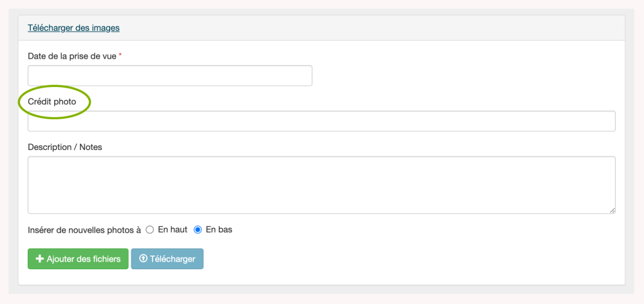Click inside the Description / Notes text area
The height and width of the screenshot is (304, 644).
point(321,184)
